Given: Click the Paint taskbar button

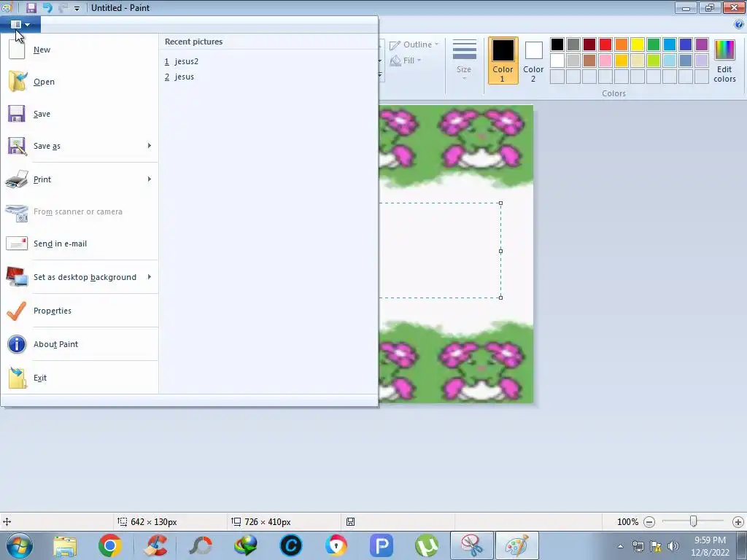Looking at the screenshot, I should [x=517, y=545].
